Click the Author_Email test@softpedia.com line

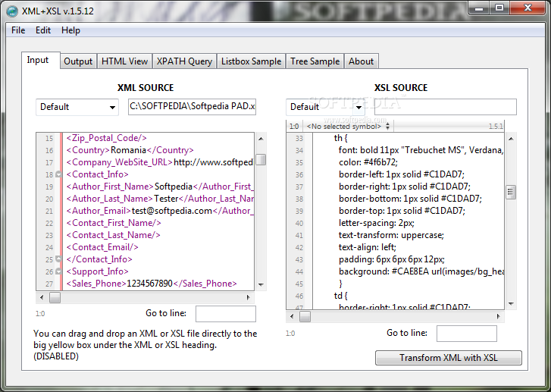tap(160, 211)
